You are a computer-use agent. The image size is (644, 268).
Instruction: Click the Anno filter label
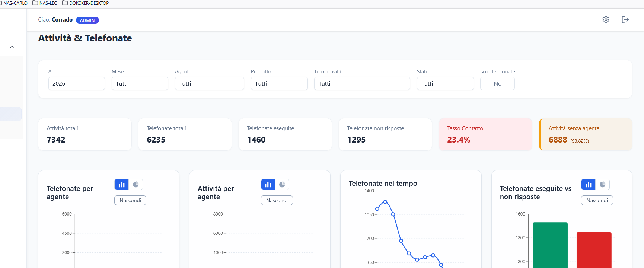pos(54,71)
